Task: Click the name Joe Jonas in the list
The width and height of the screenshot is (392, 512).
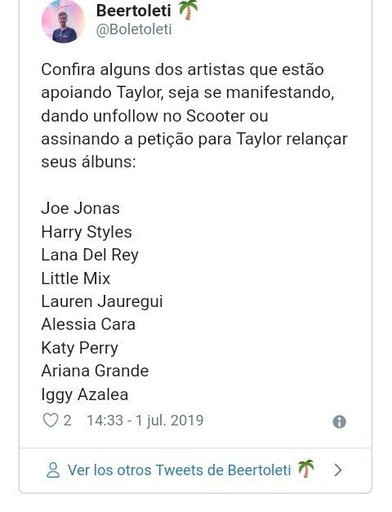Action: coord(80,208)
